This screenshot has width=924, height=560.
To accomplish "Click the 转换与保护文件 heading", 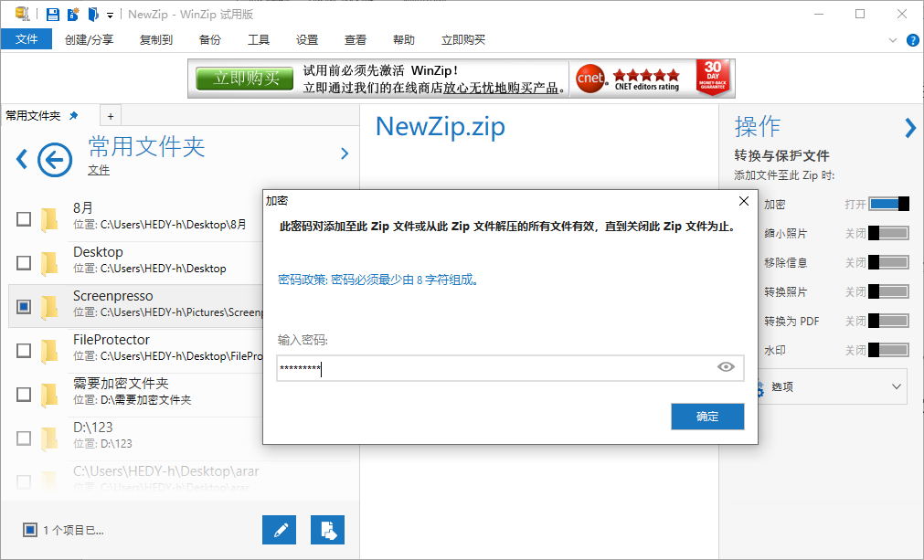I will point(781,155).
